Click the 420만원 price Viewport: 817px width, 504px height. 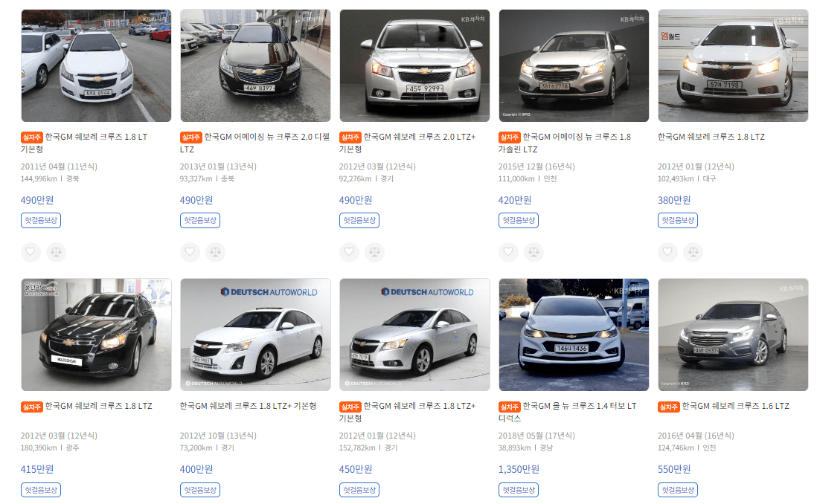click(x=515, y=200)
